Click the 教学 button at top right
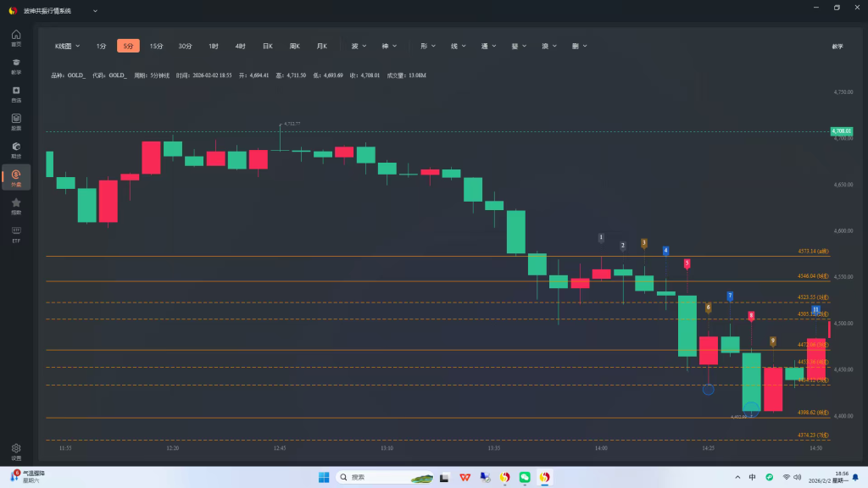 click(837, 46)
